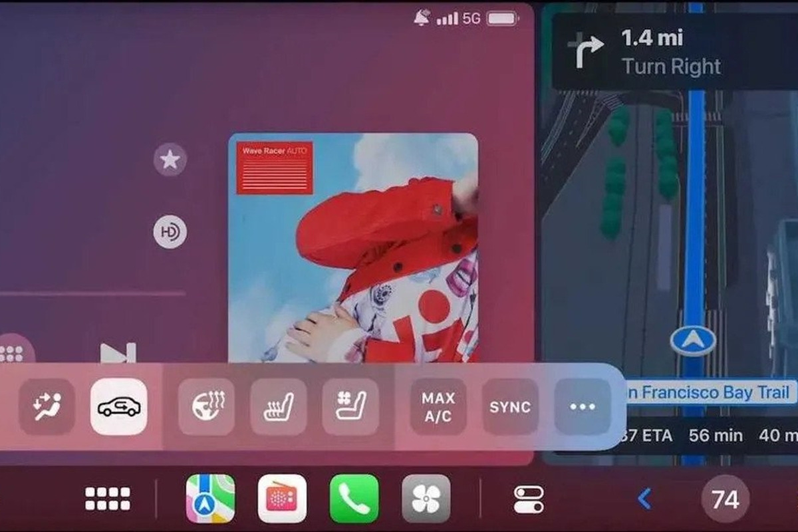This screenshot has height=532, width=798.
Task: Enable MAX A/C
Action: tap(437, 406)
